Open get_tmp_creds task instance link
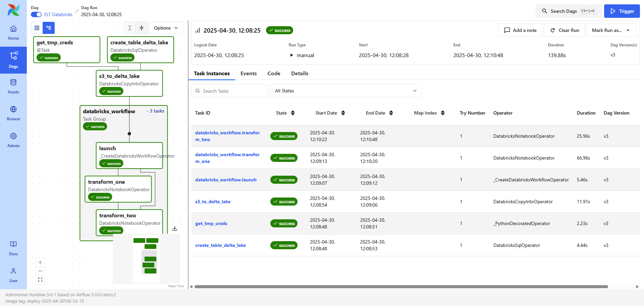This screenshot has width=644, height=306. [211, 223]
